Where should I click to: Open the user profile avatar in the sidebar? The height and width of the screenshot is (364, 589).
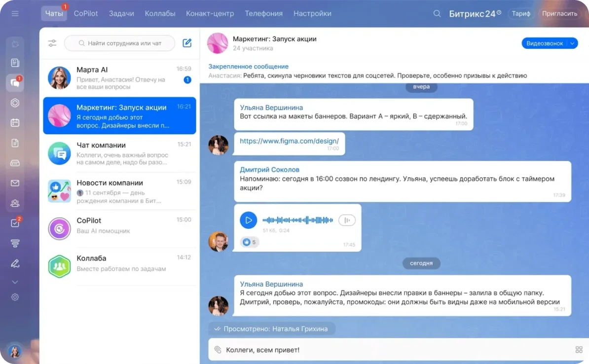coord(15,352)
